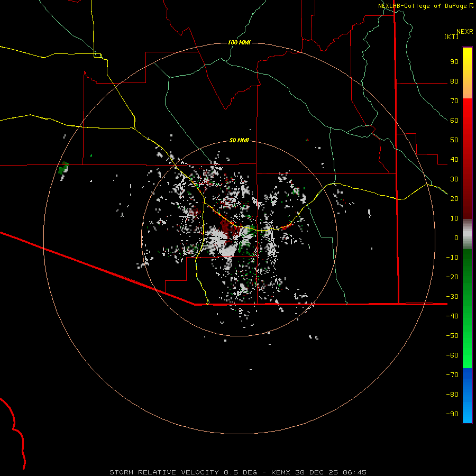This screenshot has width=476, height=476.
Task: Click the dark red outbound velocity patch at radar center
Action: pyautogui.click(x=229, y=229)
